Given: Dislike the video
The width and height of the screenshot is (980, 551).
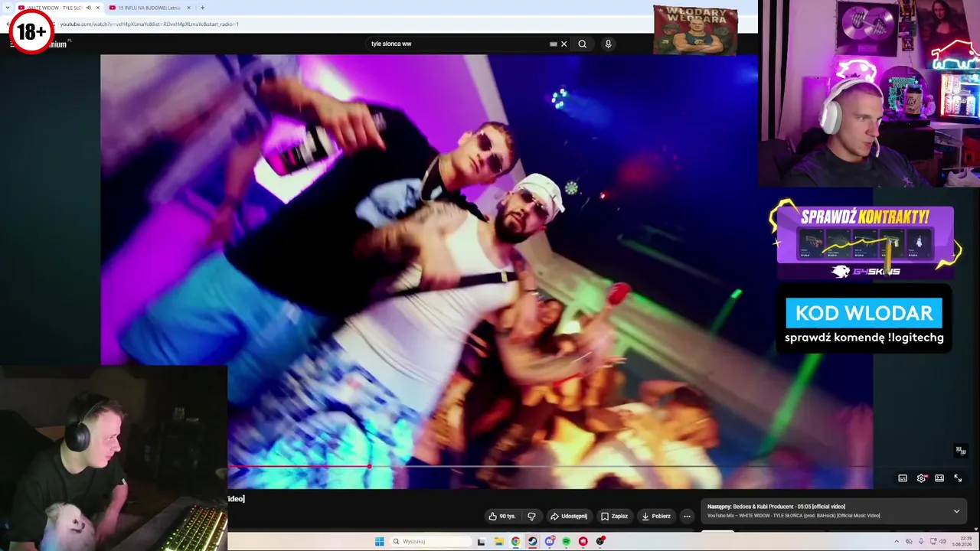Looking at the screenshot, I should 531,516.
